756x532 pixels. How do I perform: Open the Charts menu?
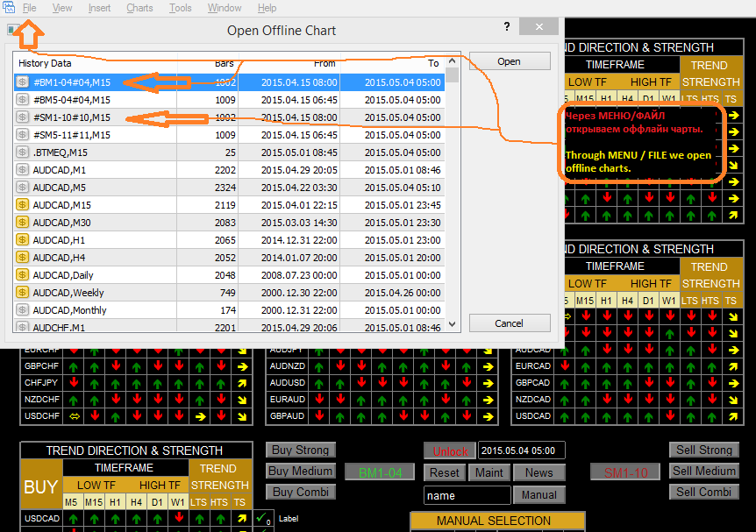coord(139,8)
